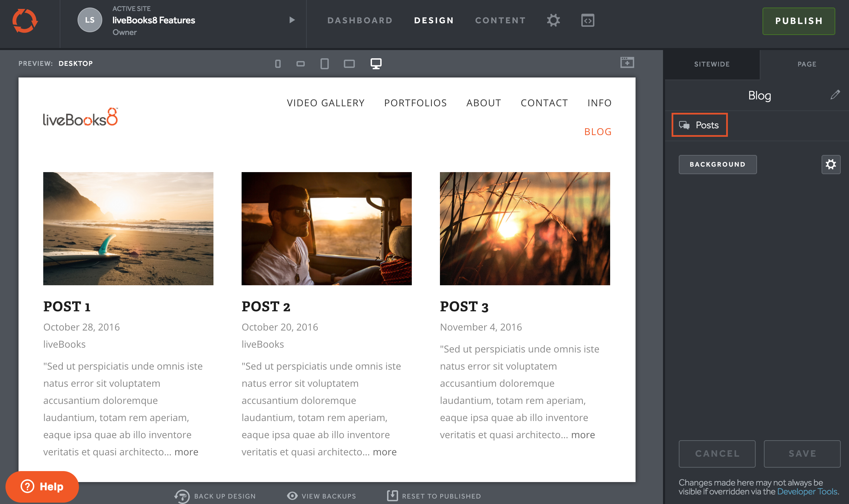Open the developer code tools icon
The width and height of the screenshot is (849, 504).
(x=588, y=21)
